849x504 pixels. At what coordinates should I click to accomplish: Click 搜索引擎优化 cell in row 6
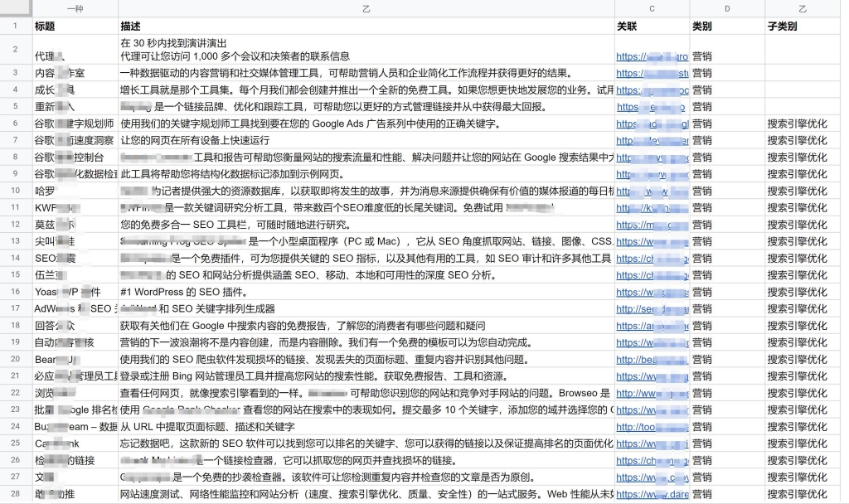(803, 124)
